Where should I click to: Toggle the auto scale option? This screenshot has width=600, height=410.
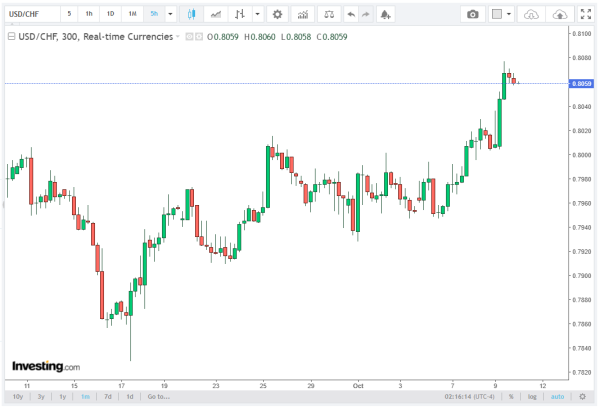tap(556, 397)
